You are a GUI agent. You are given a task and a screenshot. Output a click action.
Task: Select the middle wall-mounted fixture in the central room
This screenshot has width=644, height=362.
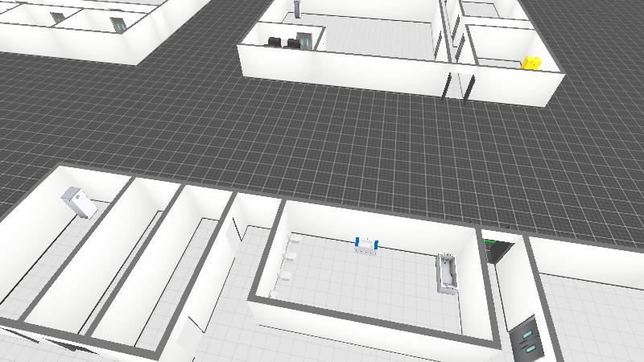point(291,257)
